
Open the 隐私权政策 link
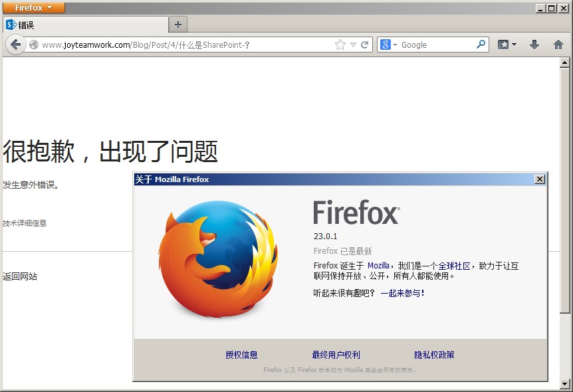coord(434,355)
